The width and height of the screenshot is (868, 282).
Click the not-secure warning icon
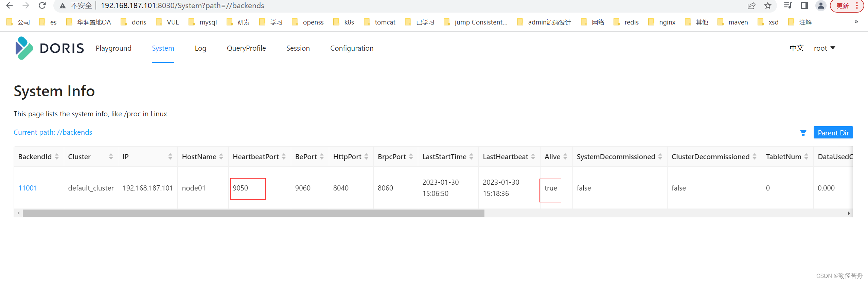[63, 6]
